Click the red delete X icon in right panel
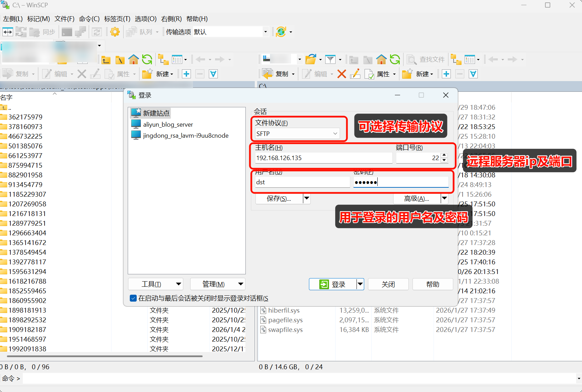This screenshot has width=582, height=392. pos(341,74)
